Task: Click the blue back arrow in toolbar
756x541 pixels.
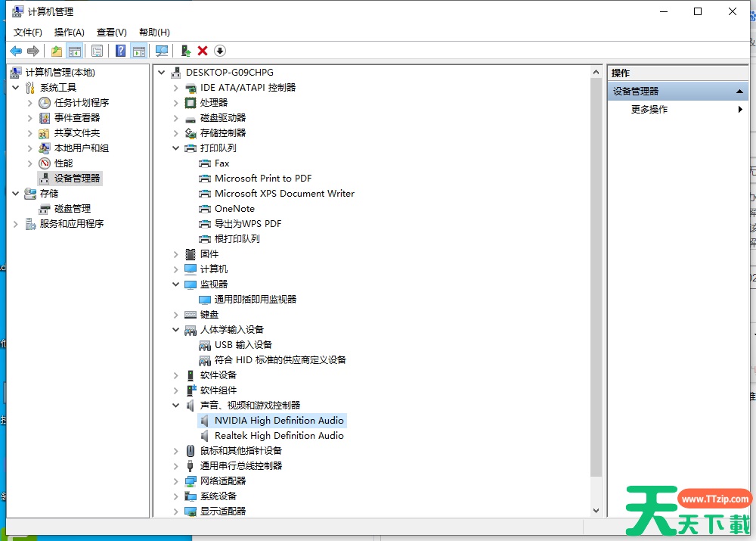Action: point(16,51)
